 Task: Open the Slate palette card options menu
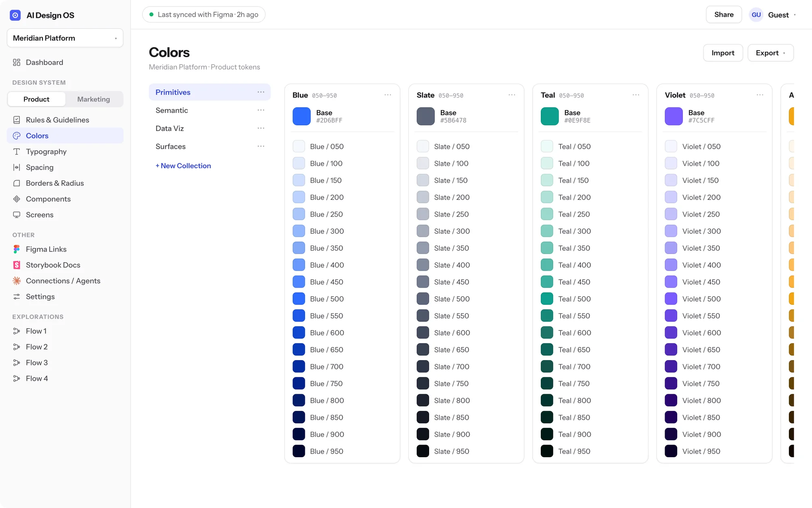click(x=512, y=95)
